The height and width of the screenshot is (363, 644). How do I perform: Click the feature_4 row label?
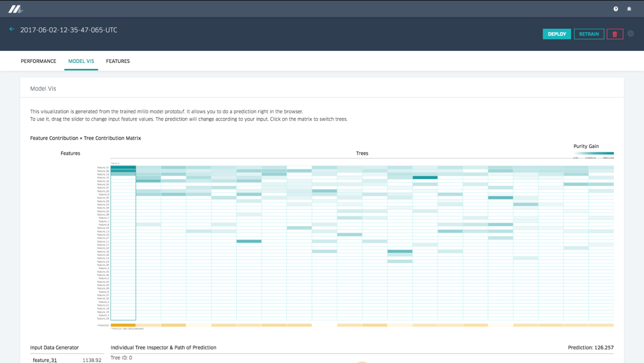(104, 268)
